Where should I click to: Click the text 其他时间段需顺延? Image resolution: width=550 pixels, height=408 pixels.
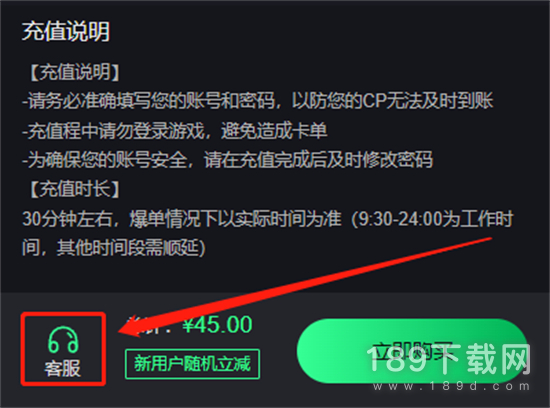(x=131, y=248)
